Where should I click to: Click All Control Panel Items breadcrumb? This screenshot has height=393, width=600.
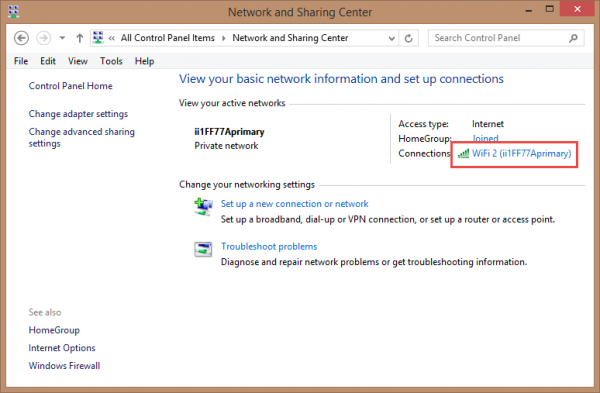[168, 38]
